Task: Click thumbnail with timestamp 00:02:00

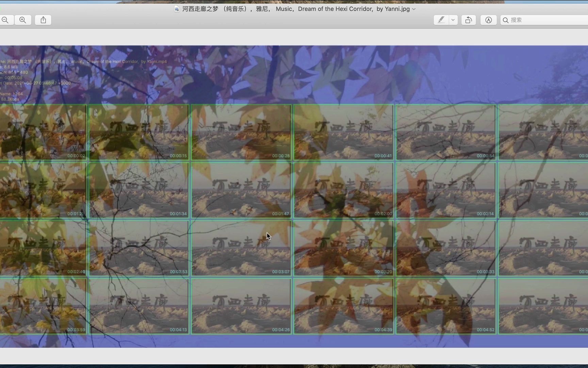Action: [343, 190]
